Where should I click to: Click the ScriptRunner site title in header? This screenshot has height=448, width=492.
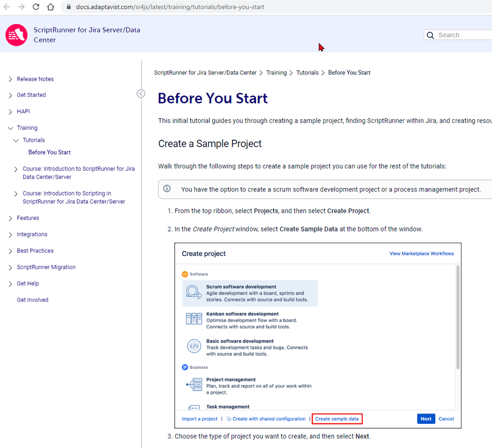click(x=87, y=35)
